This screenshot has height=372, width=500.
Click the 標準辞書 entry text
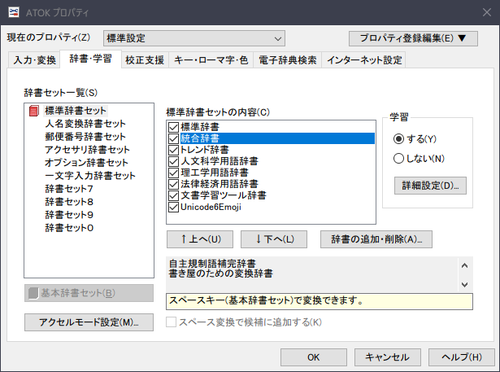pyautogui.click(x=200, y=127)
